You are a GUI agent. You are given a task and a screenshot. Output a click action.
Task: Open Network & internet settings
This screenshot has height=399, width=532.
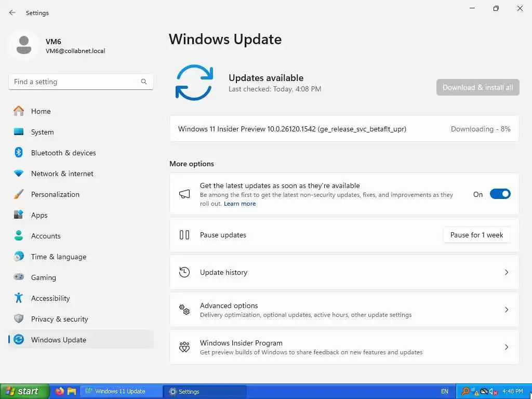click(81, 174)
